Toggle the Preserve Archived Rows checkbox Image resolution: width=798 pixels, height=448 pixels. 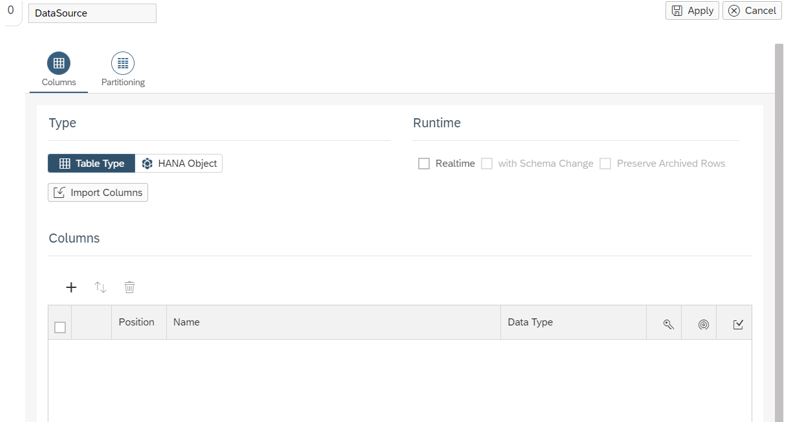coord(605,163)
